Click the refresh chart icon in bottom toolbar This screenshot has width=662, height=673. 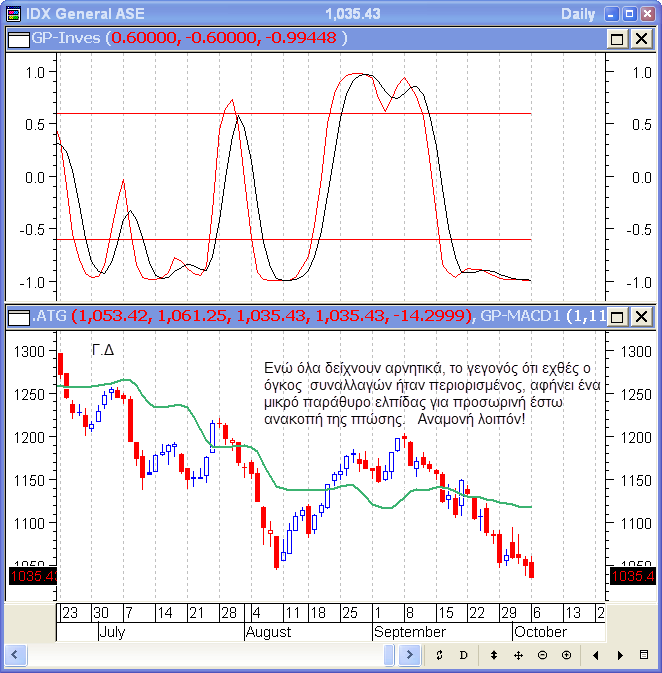coord(439,655)
